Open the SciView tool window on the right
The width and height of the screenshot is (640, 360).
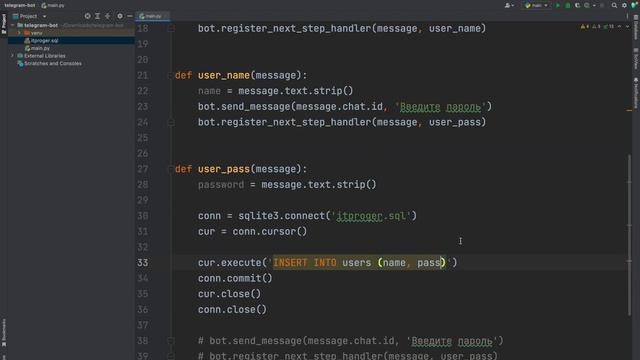(x=636, y=59)
